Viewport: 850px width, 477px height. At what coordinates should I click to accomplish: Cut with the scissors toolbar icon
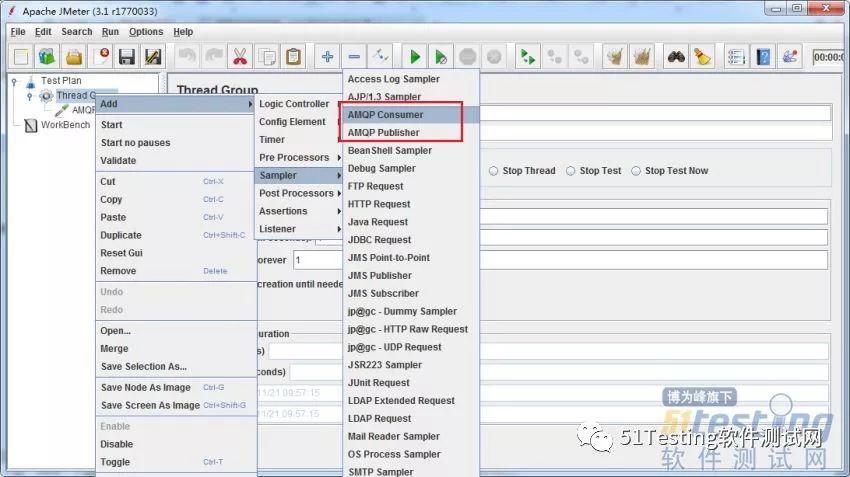[x=240, y=56]
